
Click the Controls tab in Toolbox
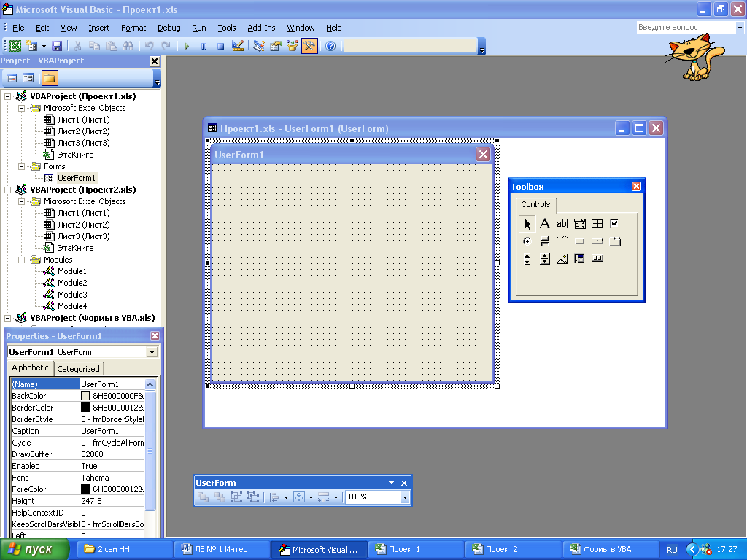pyautogui.click(x=535, y=204)
